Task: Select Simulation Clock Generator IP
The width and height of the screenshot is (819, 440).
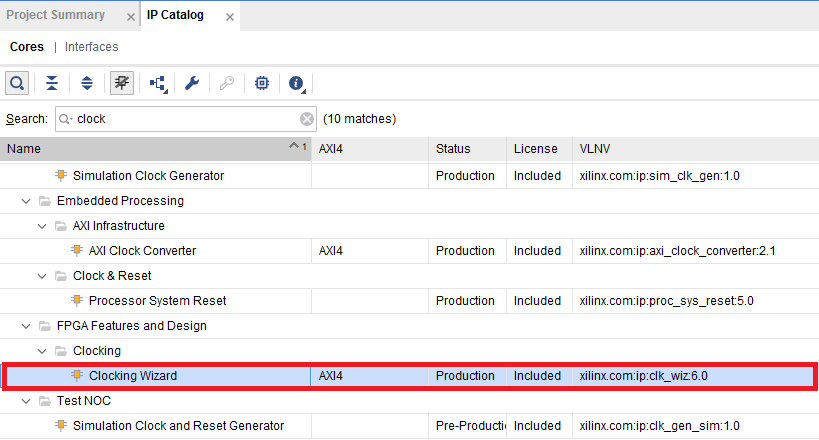Action: click(x=148, y=176)
